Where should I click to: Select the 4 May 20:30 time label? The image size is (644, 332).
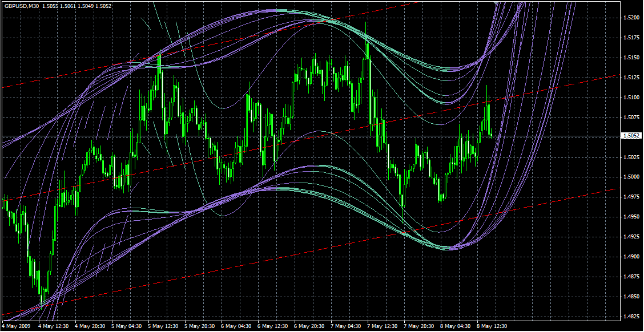tap(90, 326)
